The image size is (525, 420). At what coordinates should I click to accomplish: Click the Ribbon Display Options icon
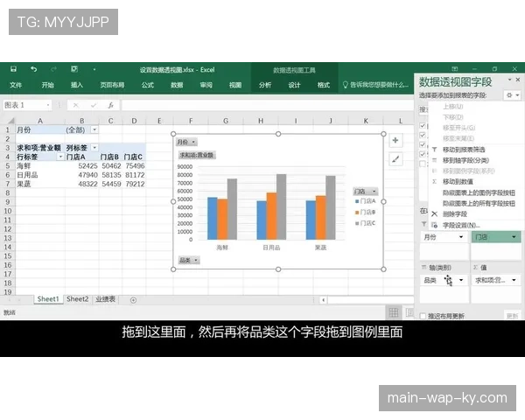pyautogui.click(x=455, y=68)
